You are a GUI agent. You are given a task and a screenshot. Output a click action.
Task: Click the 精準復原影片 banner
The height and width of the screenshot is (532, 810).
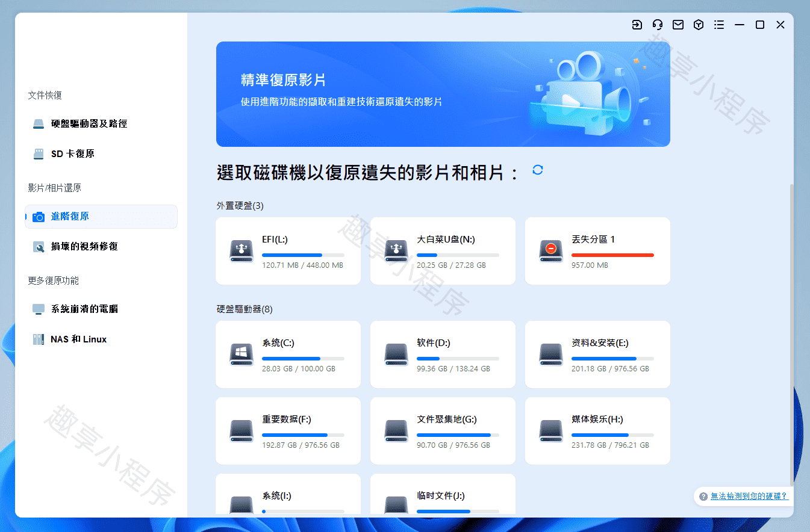[x=443, y=94]
